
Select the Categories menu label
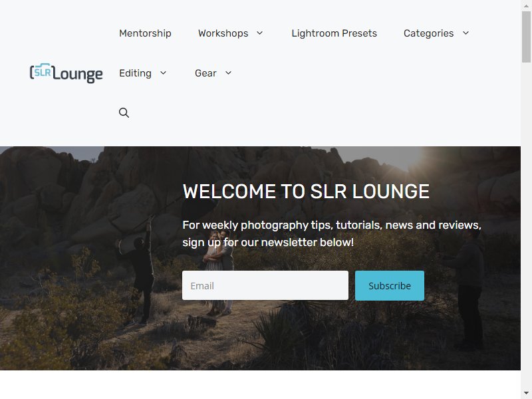pyautogui.click(x=428, y=33)
